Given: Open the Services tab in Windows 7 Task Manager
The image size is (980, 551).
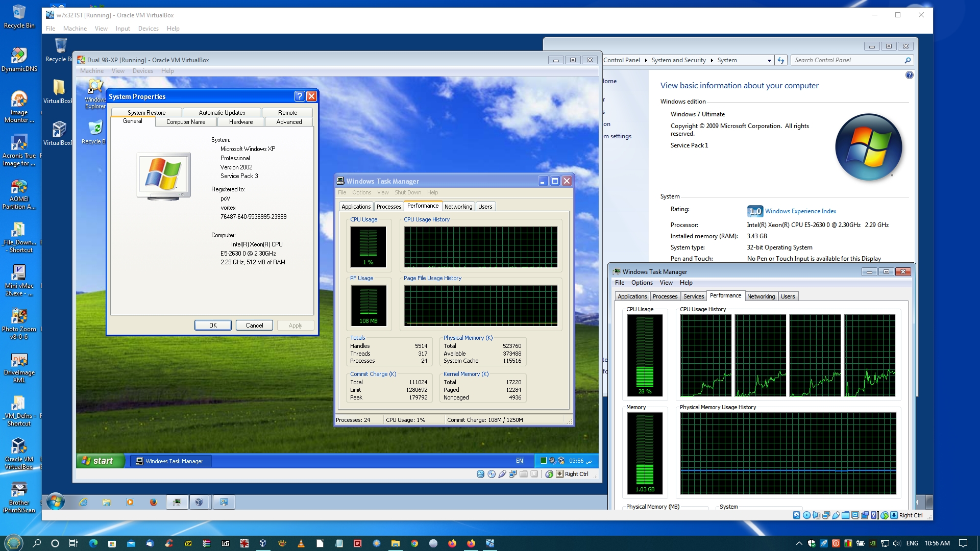Looking at the screenshot, I should [694, 296].
